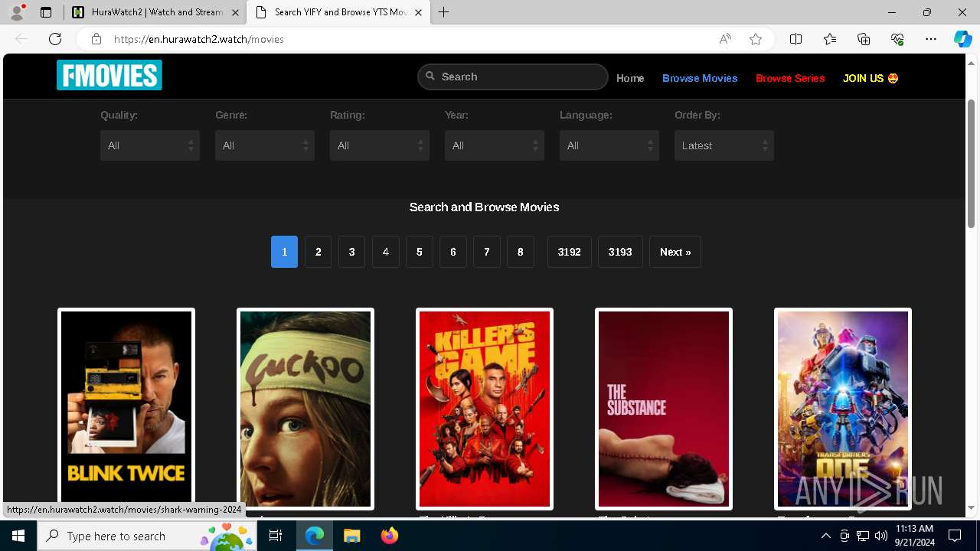The height and width of the screenshot is (551, 980).
Task: Go to page 2
Action: click(318, 252)
